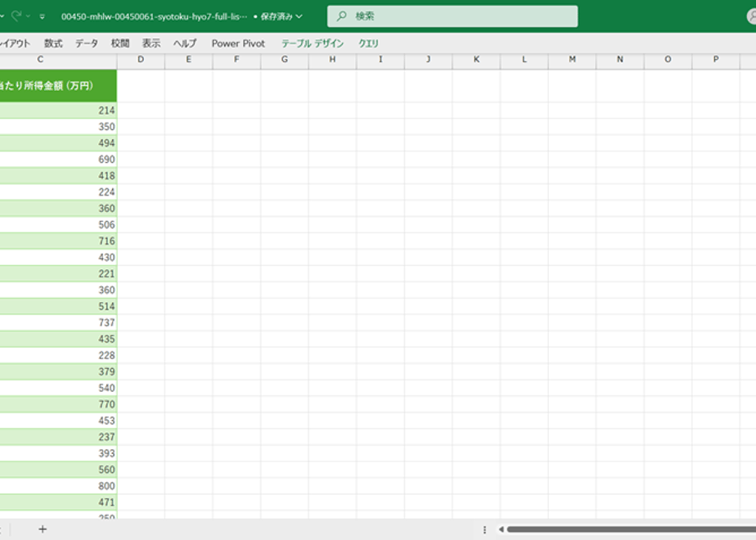
Task: Open the Power Pivot ribbon tab
Action: (x=238, y=43)
